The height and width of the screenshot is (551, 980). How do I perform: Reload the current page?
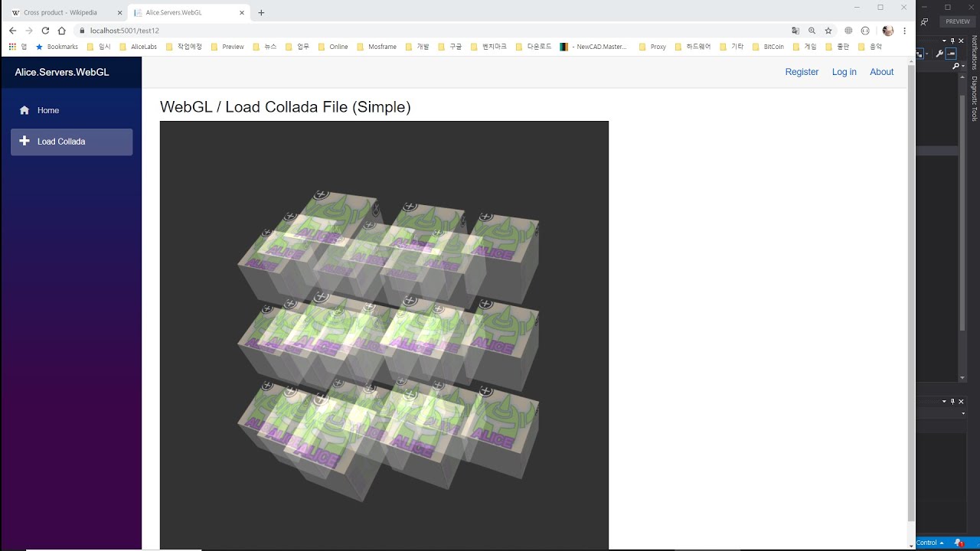(45, 31)
